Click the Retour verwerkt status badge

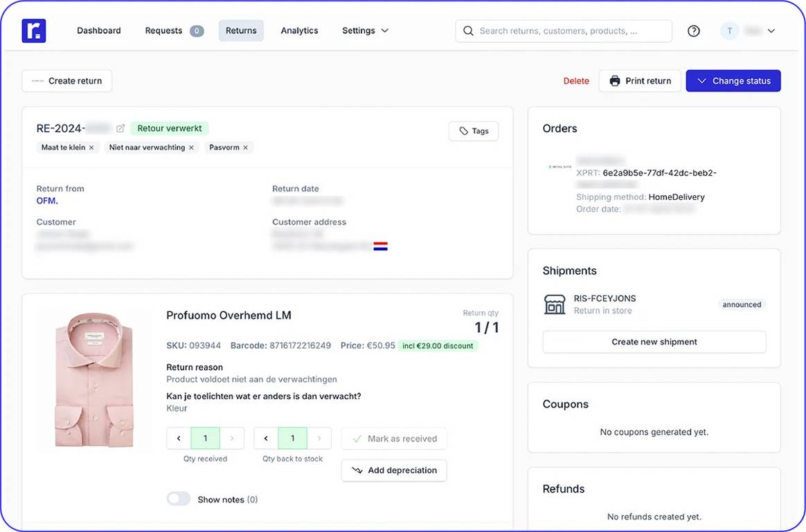[169, 129]
